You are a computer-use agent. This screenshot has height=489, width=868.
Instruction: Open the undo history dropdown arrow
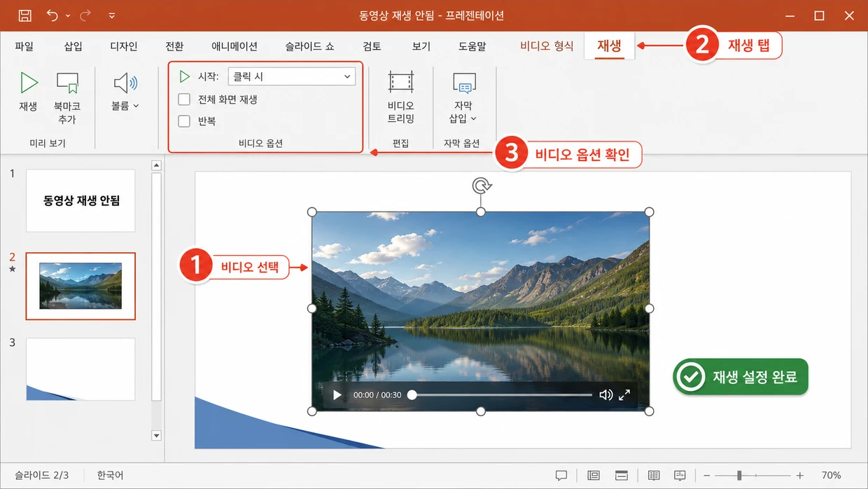(68, 15)
